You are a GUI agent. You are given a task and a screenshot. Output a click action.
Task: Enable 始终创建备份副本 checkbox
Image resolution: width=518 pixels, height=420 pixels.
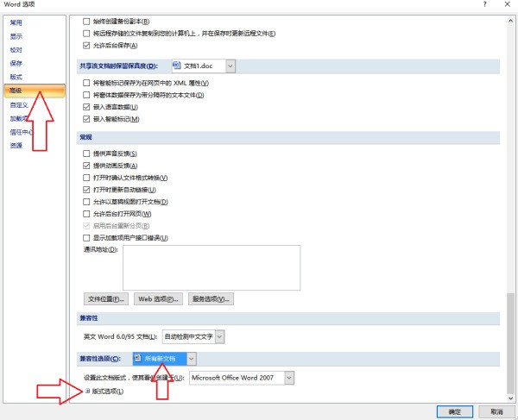86,22
